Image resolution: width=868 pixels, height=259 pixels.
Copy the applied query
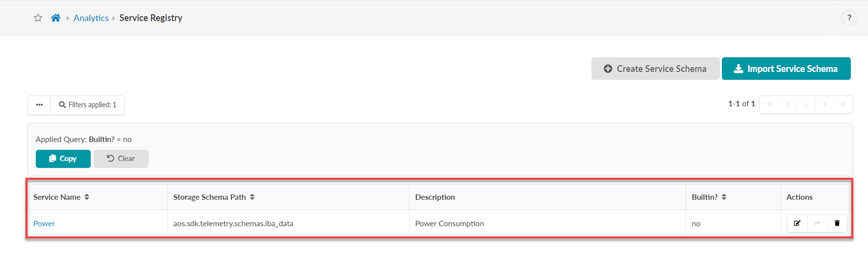pos(63,159)
